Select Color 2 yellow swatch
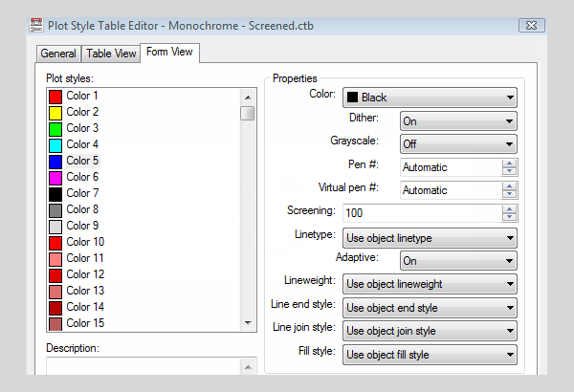 point(55,113)
